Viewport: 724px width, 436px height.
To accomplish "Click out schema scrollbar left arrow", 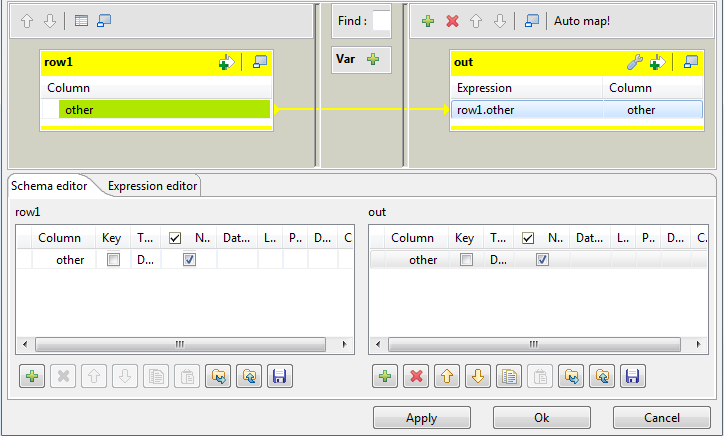I will 378,345.
